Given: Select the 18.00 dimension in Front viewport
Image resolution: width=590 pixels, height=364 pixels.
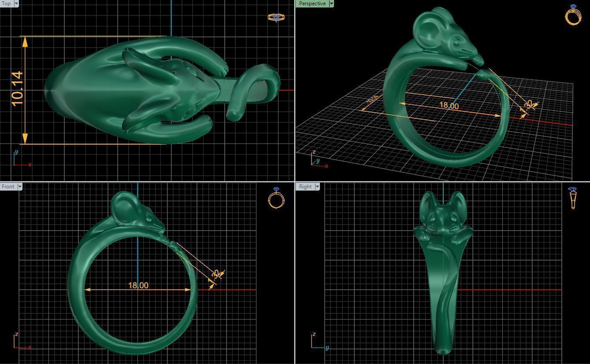Looking at the screenshot, I should [x=138, y=286].
